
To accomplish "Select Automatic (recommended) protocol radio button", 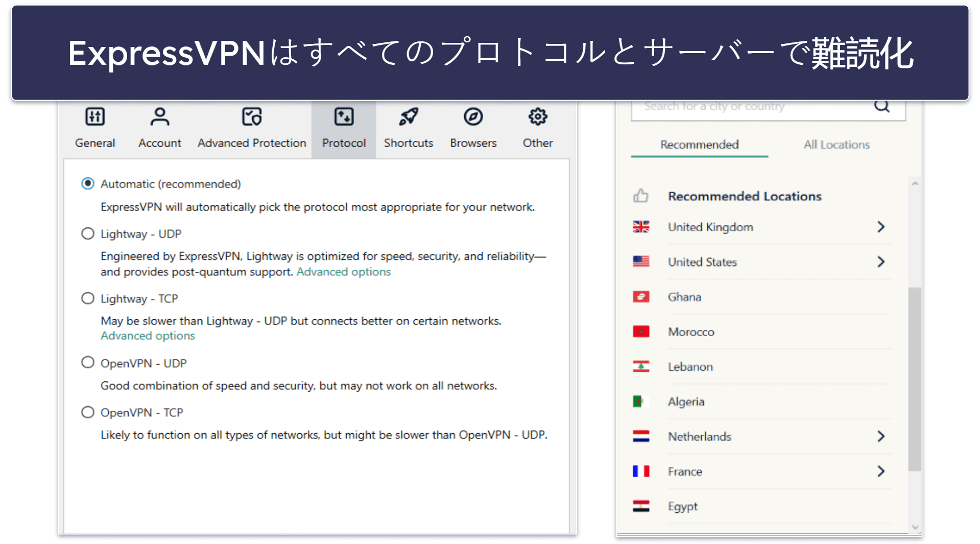I will click(x=88, y=183).
